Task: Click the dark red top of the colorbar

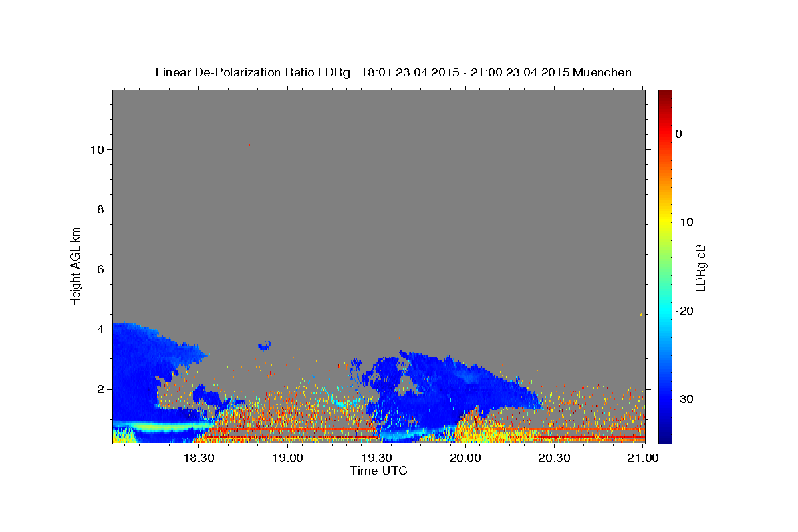Action: (665, 95)
